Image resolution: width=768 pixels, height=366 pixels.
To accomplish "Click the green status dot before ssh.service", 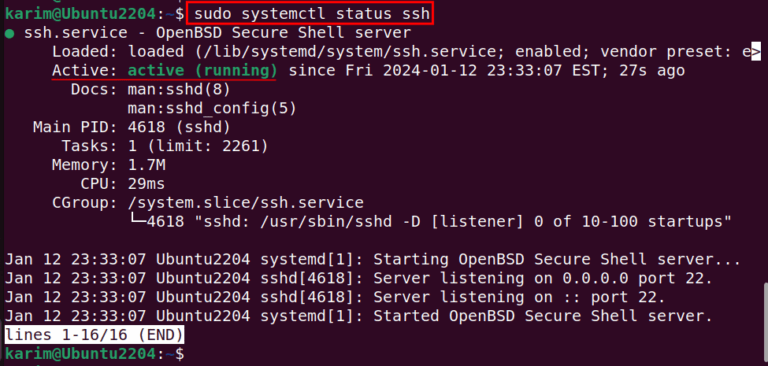I will 9,34.
